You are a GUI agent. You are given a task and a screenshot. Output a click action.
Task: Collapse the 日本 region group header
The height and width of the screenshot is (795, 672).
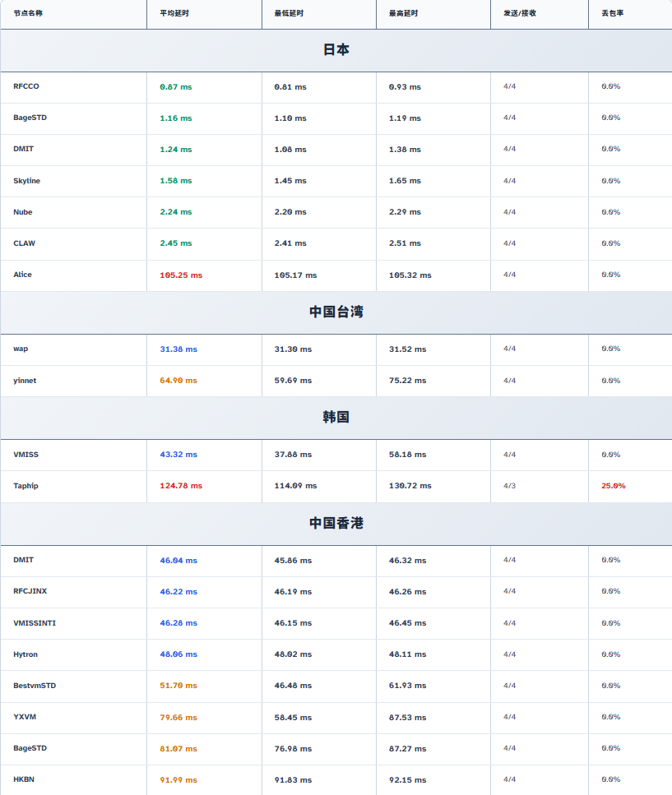point(336,50)
